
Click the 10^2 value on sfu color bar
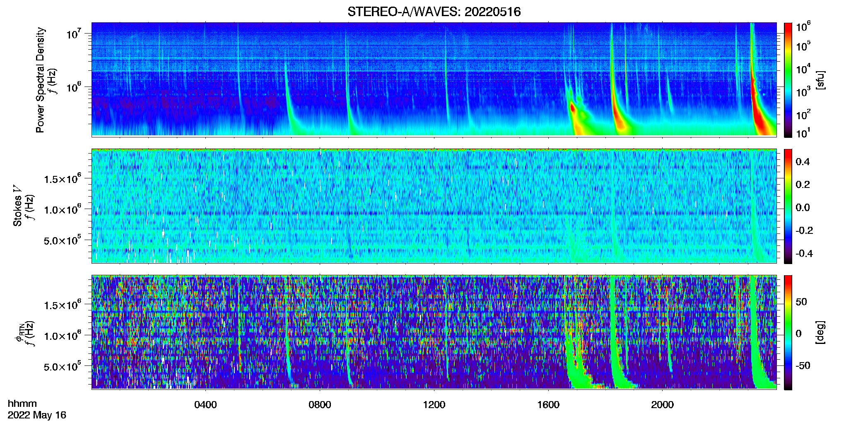[803, 114]
